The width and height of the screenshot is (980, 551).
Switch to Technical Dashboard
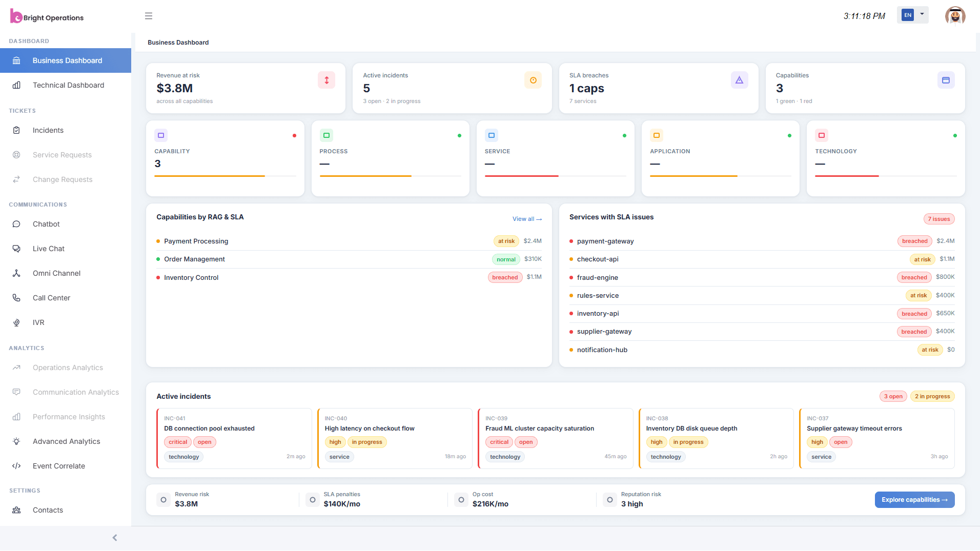click(68, 85)
